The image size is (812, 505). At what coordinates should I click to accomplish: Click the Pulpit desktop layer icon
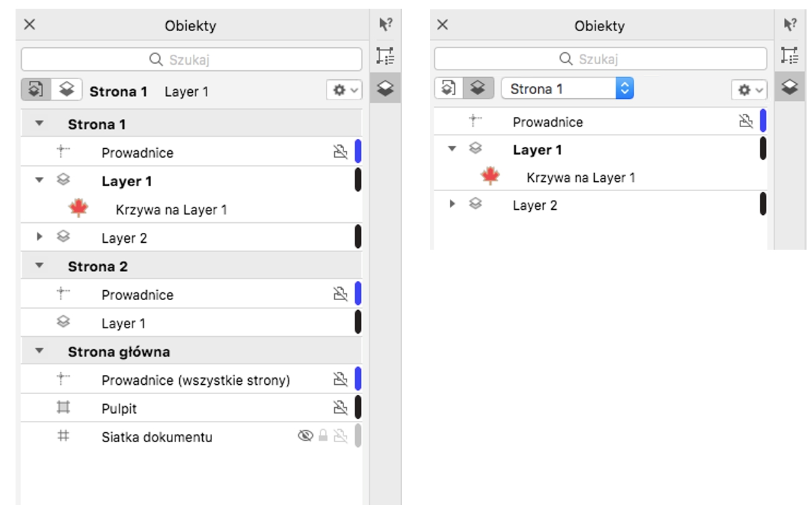click(63, 408)
